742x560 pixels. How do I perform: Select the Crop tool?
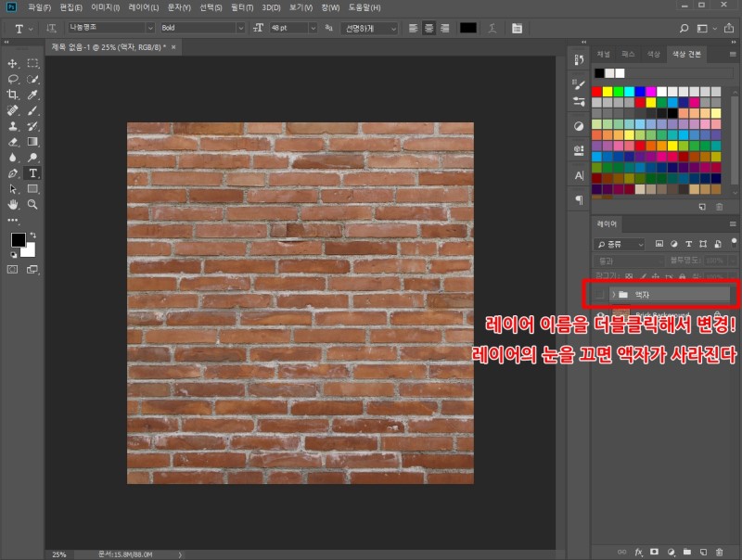(x=13, y=95)
